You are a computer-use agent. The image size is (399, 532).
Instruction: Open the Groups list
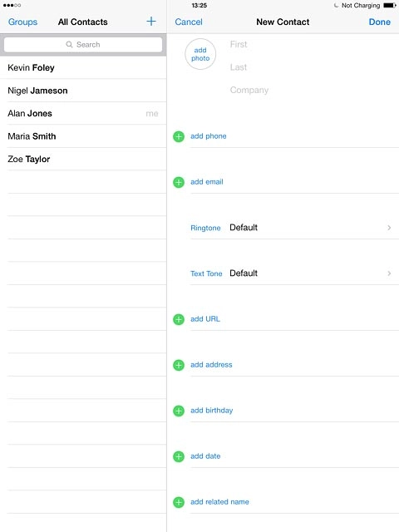(x=22, y=22)
